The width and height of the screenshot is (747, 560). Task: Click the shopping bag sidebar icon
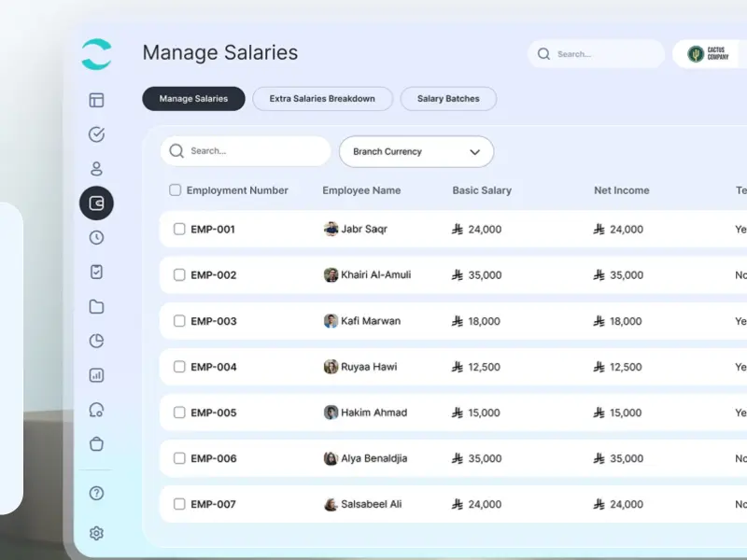pyautogui.click(x=96, y=444)
